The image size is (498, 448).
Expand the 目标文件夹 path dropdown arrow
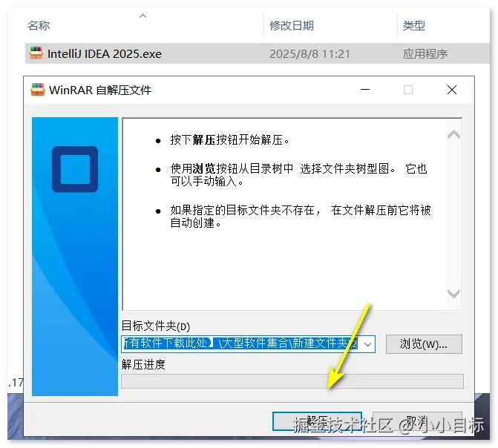click(x=367, y=344)
